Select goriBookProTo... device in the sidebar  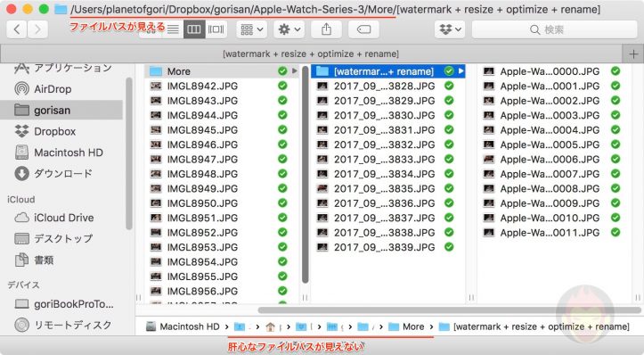click(61, 304)
